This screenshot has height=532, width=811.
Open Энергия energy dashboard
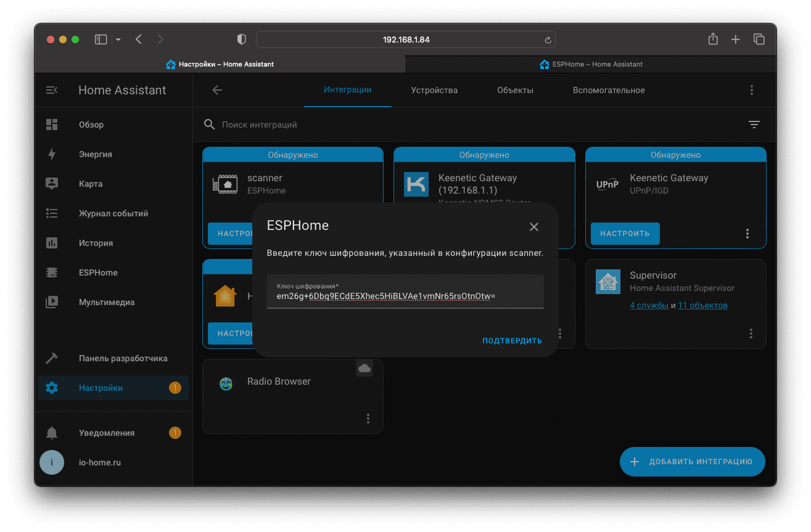pyautogui.click(x=95, y=154)
